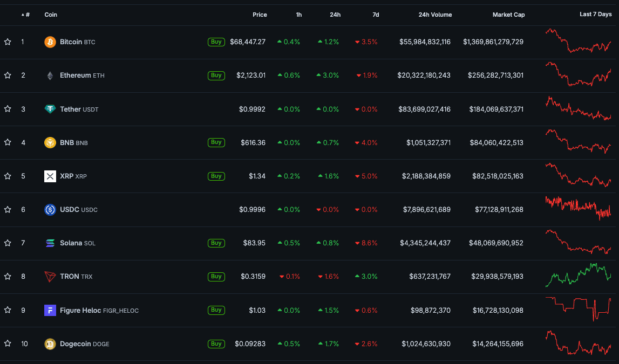Toggle the favorite star for USDC

8,209
